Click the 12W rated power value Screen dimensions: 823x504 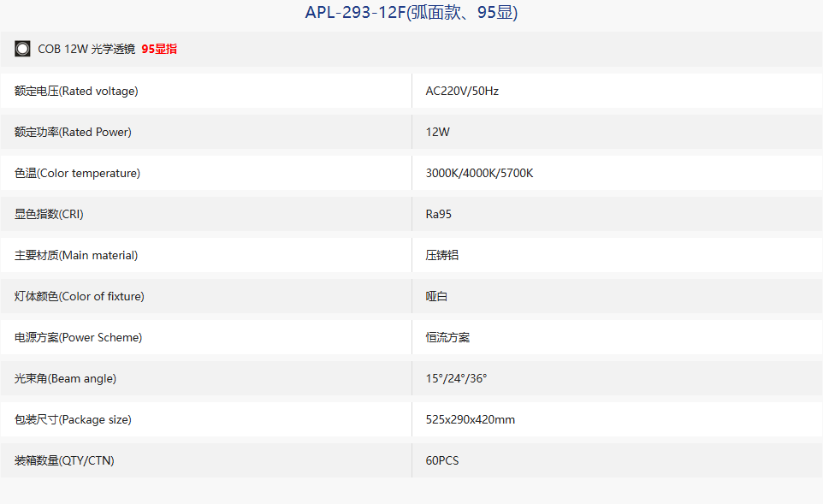[438, 132]
